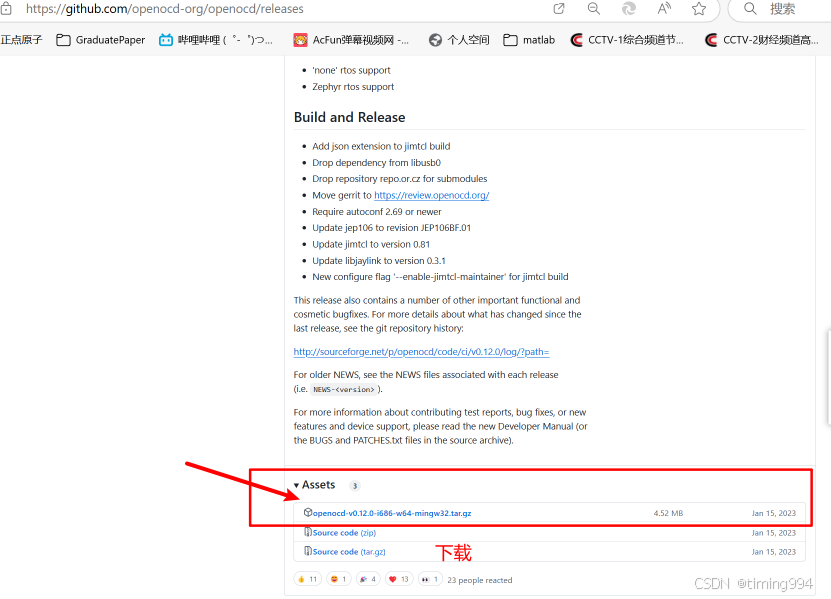Viewport: 831px width, 599px height.
Task: Click the thumbs up reaction with 11
Action: pos(307,579)
